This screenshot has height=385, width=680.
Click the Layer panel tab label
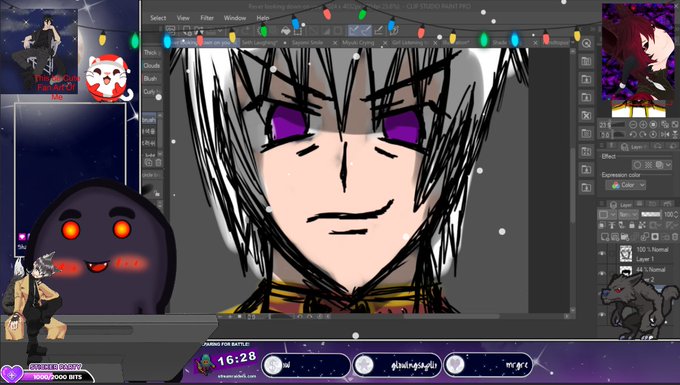coord(626,205)
